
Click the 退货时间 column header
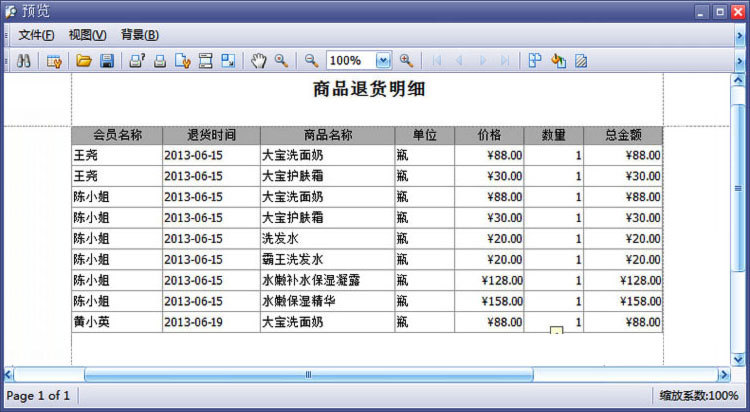pos(211,135)
